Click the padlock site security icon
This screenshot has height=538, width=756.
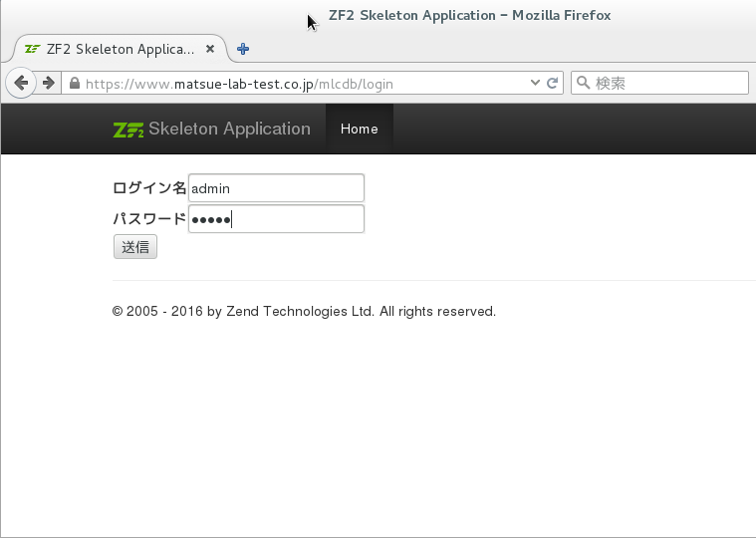(75, 85)
